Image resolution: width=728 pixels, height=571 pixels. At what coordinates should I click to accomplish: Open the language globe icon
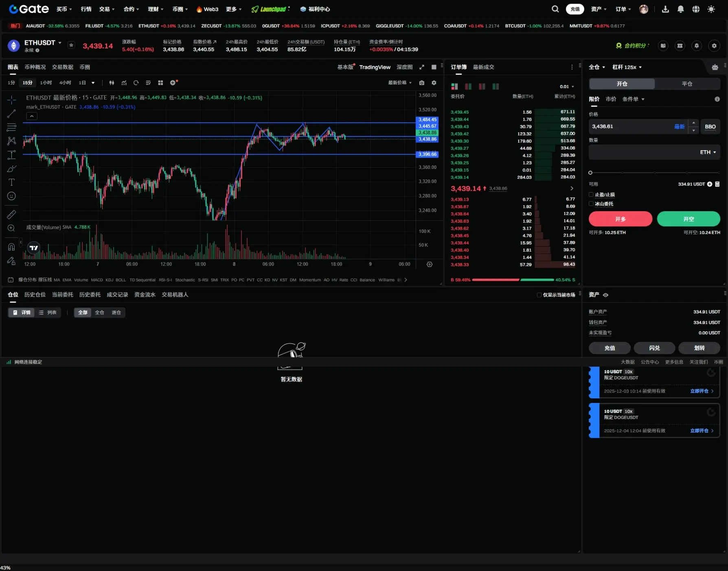click(x=696, y=9)
